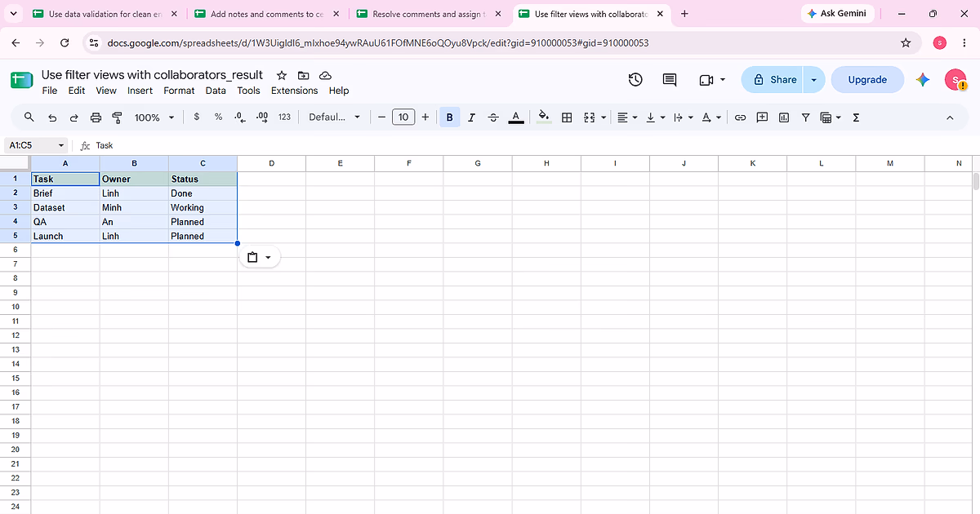The height and width of the screenshot is (514, 980).
Task: Toggle Italic formatting
Action: point(471,117)
